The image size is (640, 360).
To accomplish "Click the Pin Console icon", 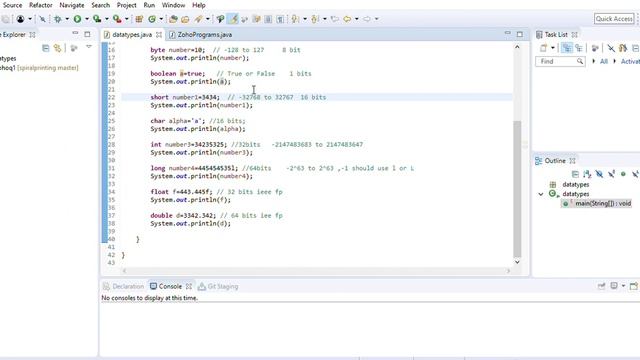I will [x=601, y=286].
